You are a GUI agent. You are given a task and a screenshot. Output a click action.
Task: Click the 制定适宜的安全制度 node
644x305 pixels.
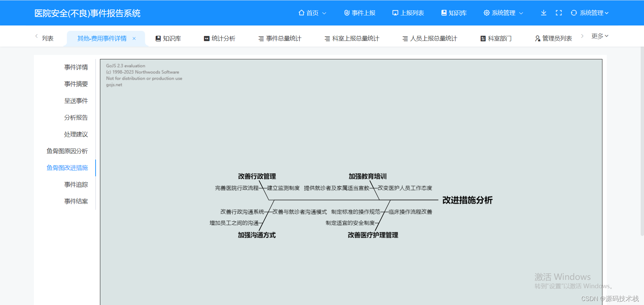(x=350, y=223)
